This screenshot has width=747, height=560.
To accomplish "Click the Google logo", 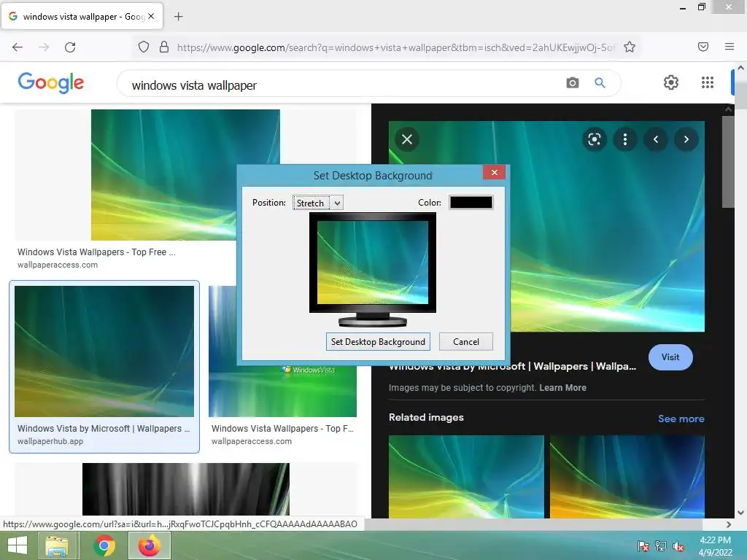I will 51,83.
